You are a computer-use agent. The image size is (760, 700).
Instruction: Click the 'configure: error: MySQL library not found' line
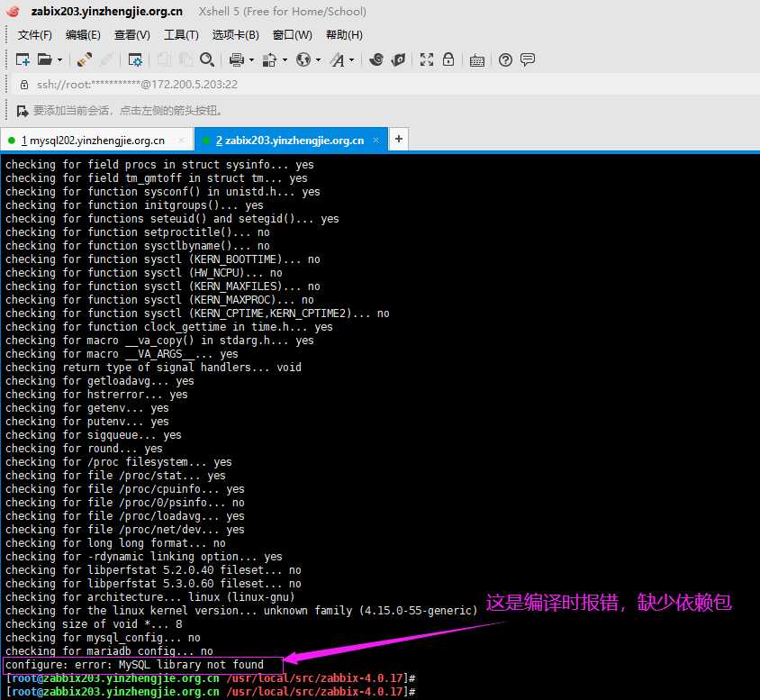coord(135,665)
